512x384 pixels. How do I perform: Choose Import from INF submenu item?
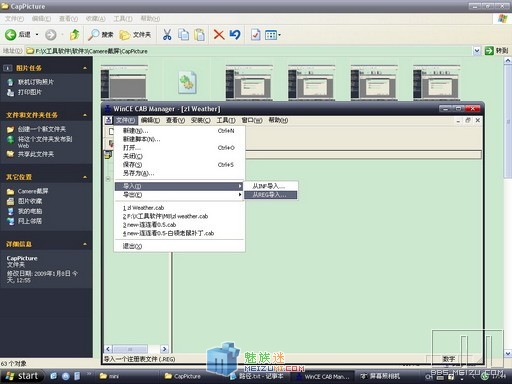click(x=270, y=186)
